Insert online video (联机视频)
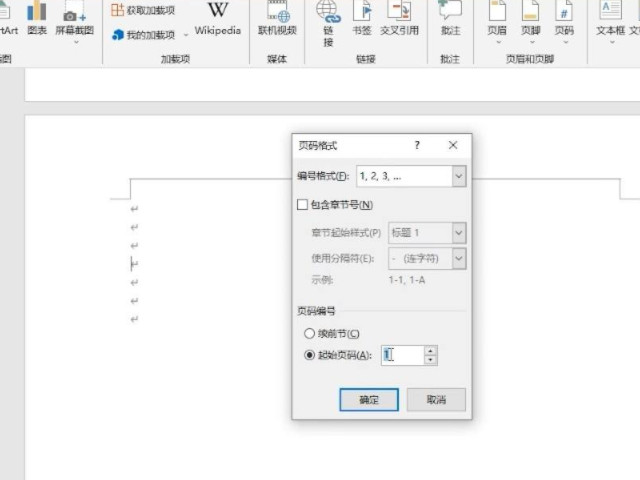Screen dimensions: 640x480 (277, 18)
